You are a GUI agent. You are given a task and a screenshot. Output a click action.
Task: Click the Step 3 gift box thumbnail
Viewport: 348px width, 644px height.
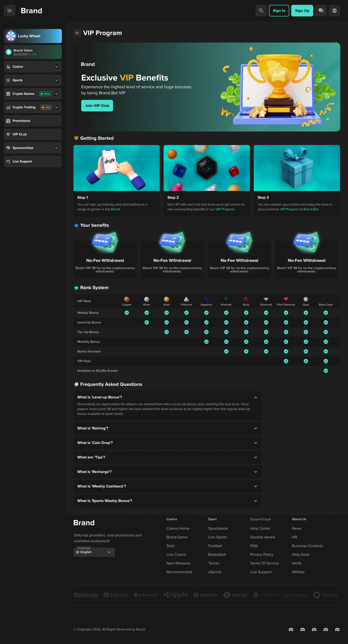coord(297,168)
